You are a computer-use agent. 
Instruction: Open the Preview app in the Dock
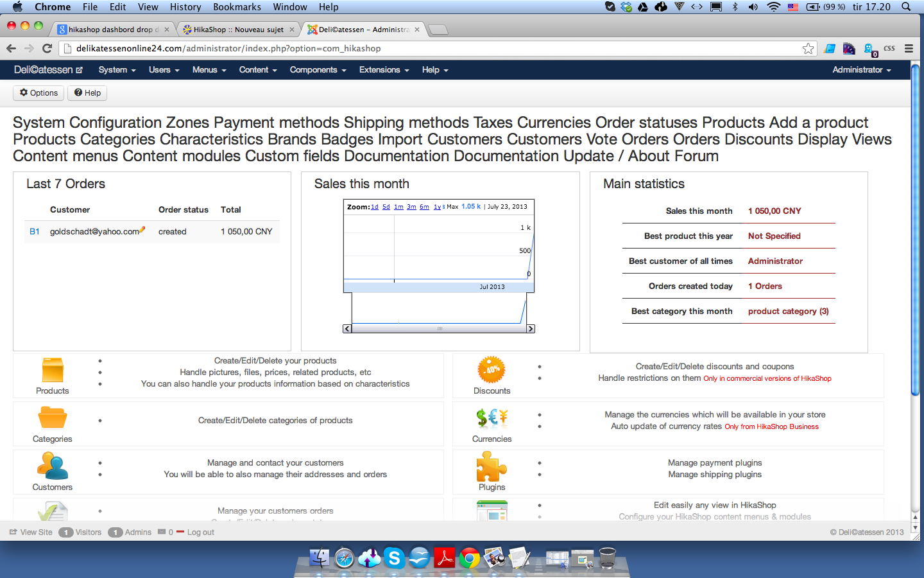click(x=494, y=557)
